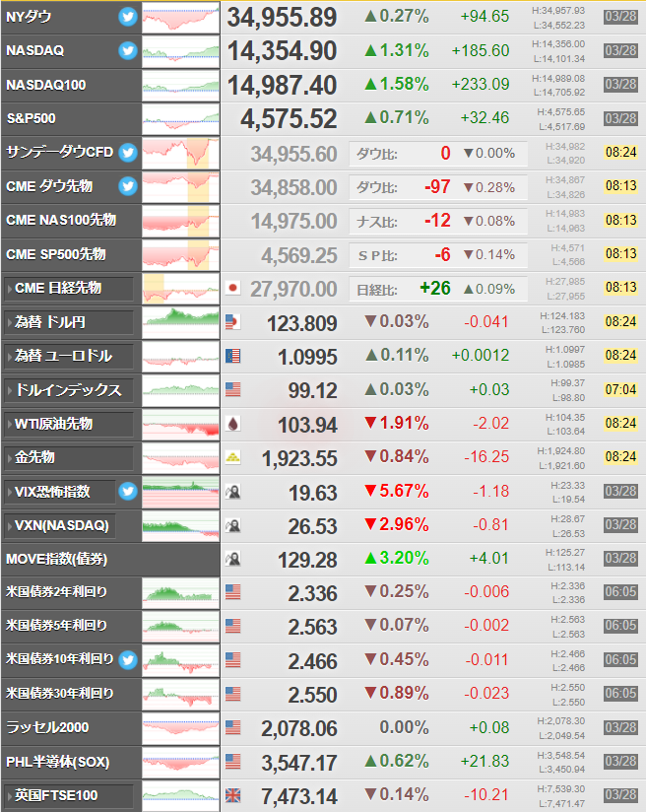Click the US flag in 米国債券30年利回り row
The width and height of the screenshot is (646, 812).
tap(233, 694)
